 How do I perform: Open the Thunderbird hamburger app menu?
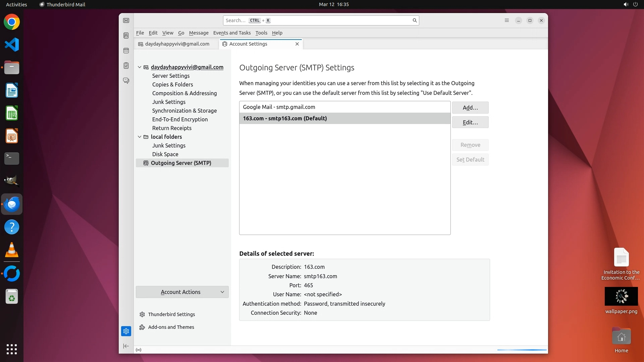tap(507, 20)
